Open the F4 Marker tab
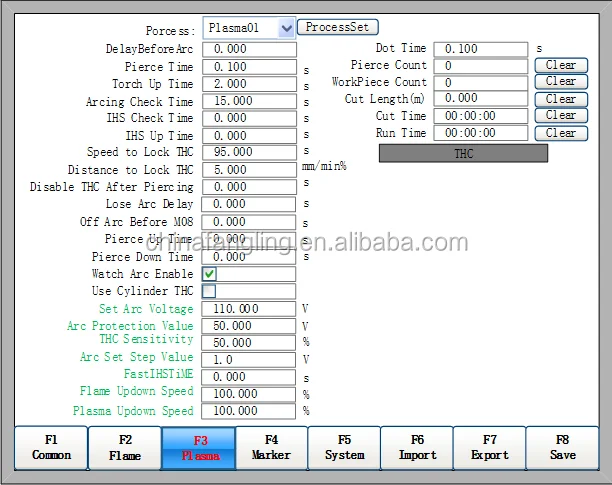 tap(272, 448)
